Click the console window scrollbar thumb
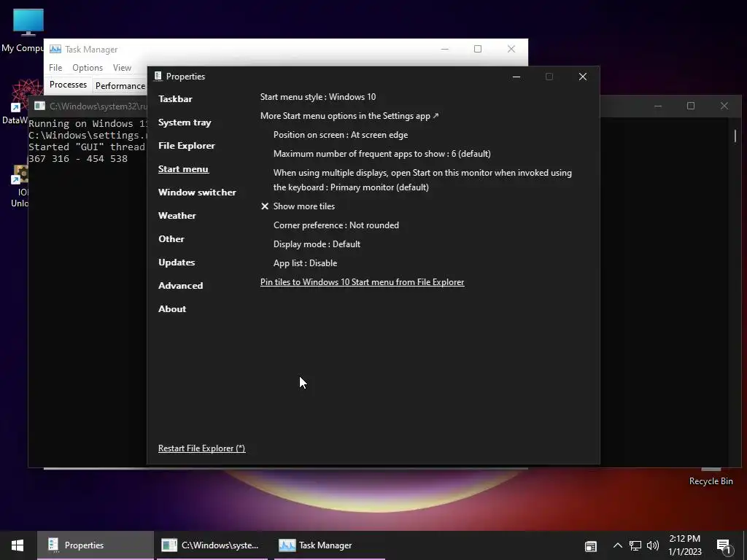This screenshot has width=747, height=560. (x=735, y=136)
